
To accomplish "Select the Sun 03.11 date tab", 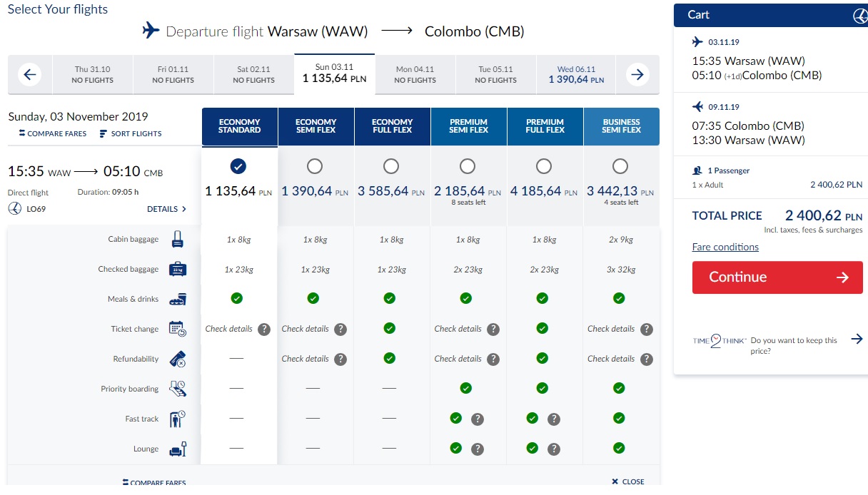I will 334,73.
